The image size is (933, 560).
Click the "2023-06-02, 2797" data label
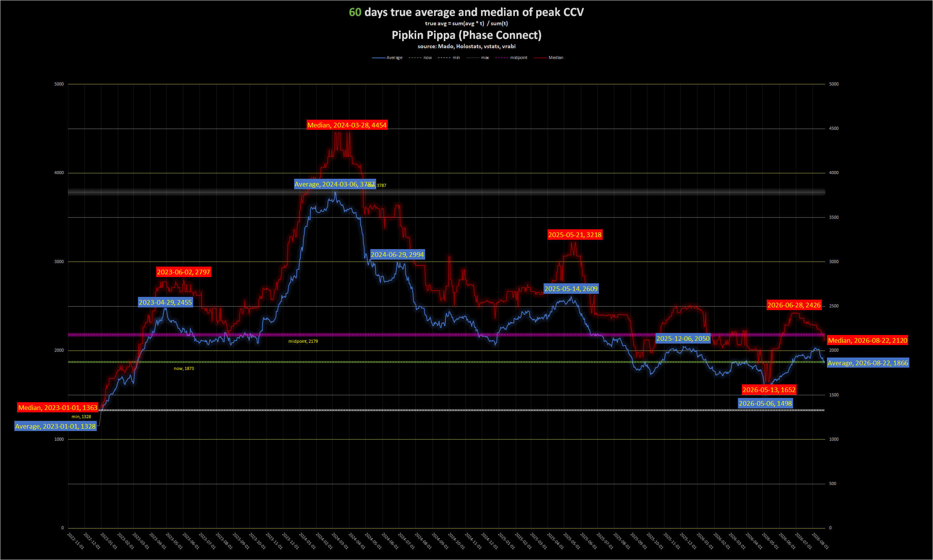point(183,272)
